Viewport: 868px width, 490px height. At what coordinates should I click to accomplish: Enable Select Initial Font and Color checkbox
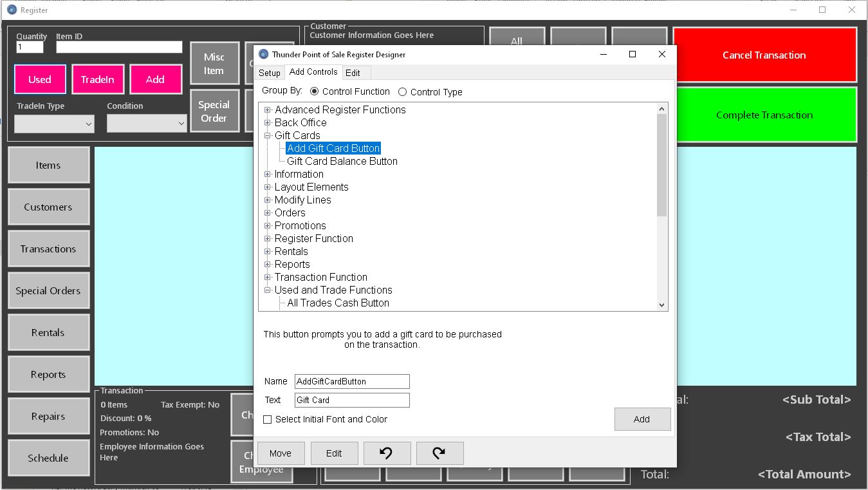(268, 419)
